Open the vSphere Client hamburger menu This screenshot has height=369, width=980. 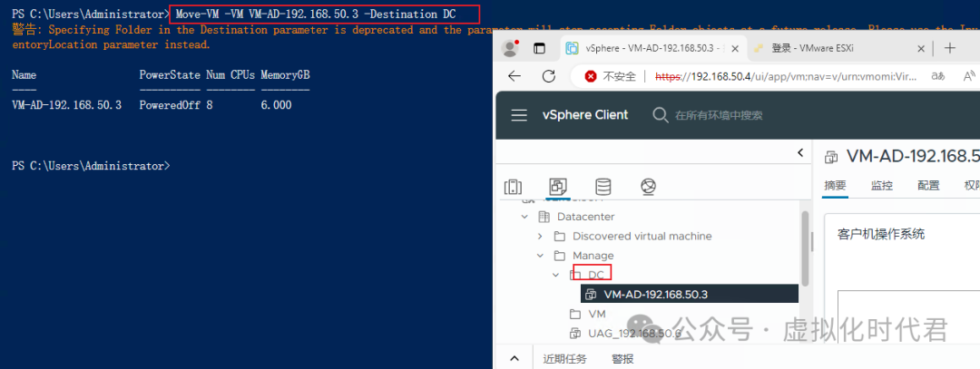(x=519, y=115)
